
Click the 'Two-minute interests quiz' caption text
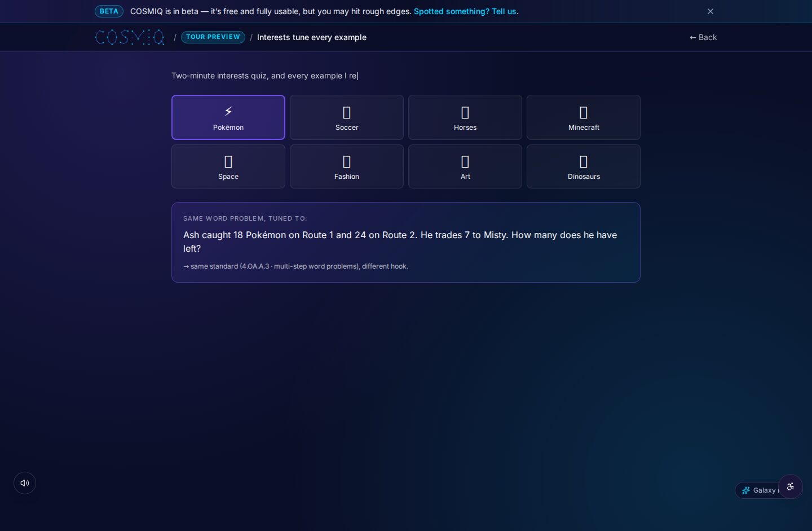click(265, 76)
